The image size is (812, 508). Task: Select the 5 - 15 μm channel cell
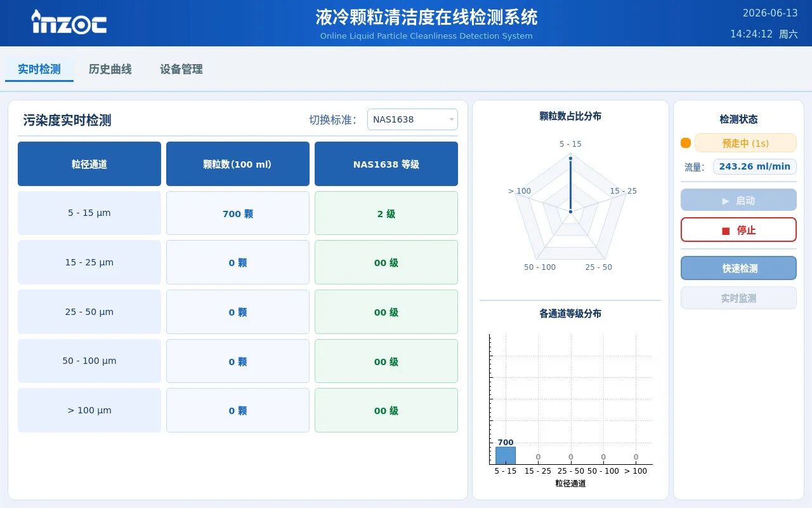tap(89, 213)
